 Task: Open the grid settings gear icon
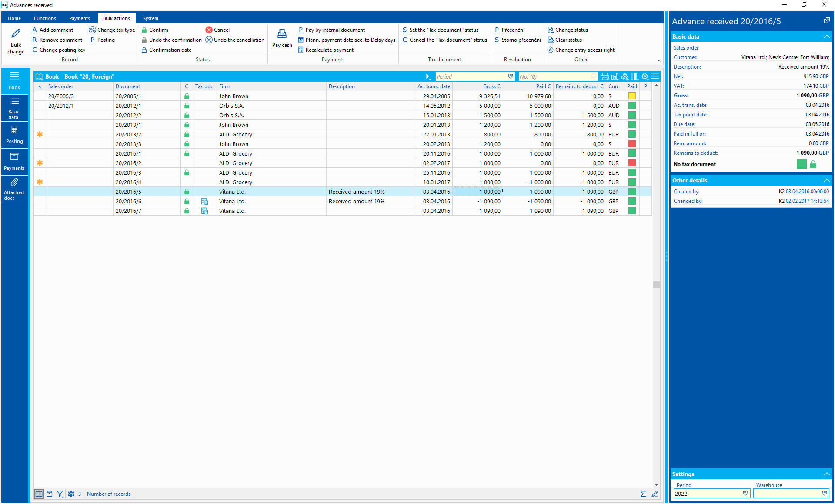[645, 76]
